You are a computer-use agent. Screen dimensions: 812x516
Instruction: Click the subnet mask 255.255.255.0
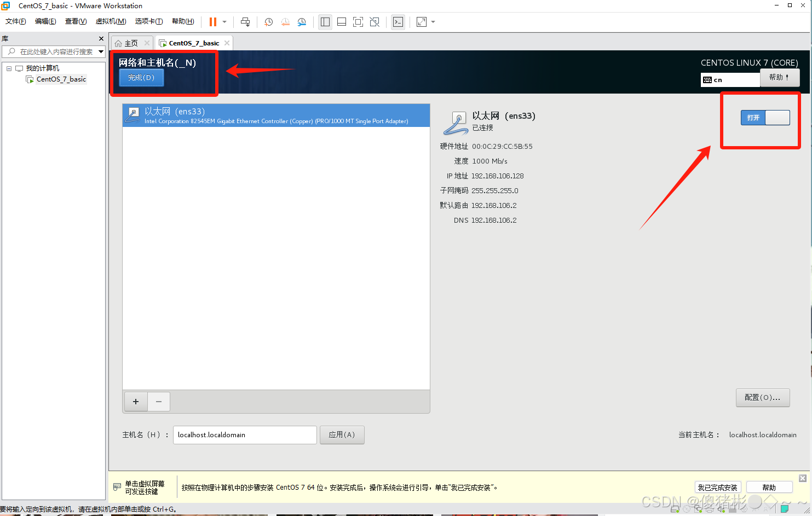(x=495, y=191)
